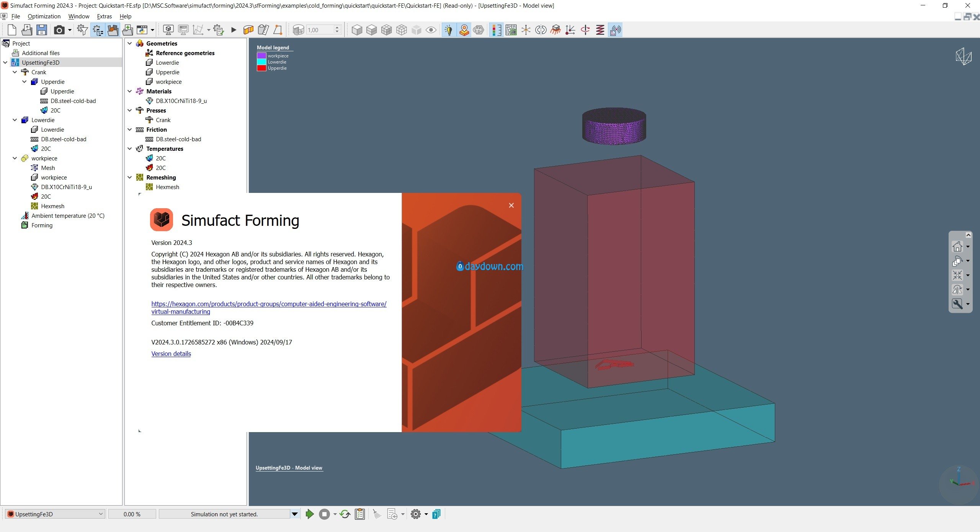Image resolution: width=980 pixels, height=532 pixels.
Task: Click the green refresh arrows icon
Action: [345, 514]
